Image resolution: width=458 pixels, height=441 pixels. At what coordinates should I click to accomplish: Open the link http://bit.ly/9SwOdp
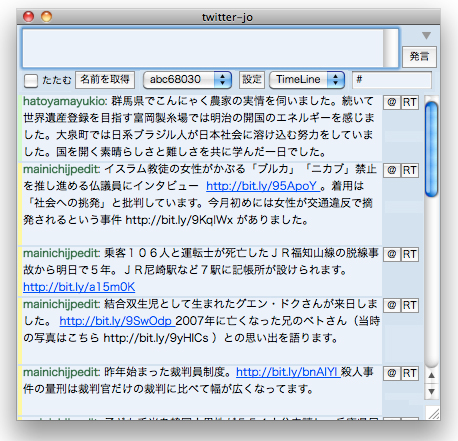(x=116, y=321)
